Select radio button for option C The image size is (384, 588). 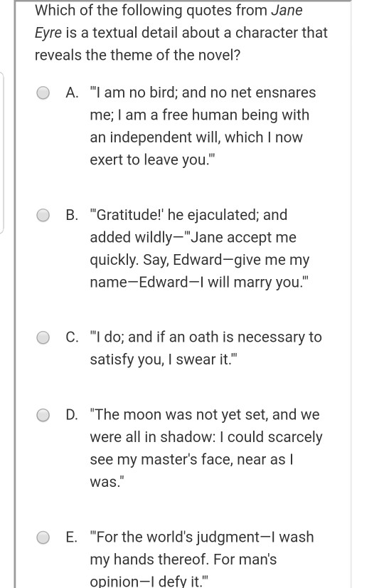(43, 337)
